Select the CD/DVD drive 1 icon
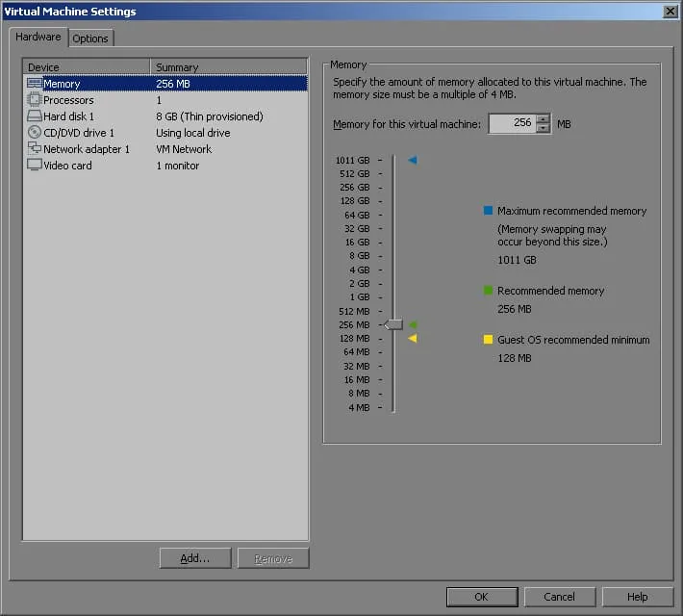Image resolution: width=683 pixels, height=616 pixels. point(35,133)
